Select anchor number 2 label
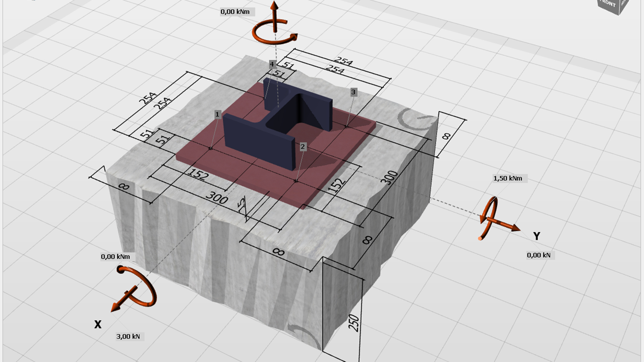Image resolution: width=644 pixels, height=362 pixels. [303, 146]
